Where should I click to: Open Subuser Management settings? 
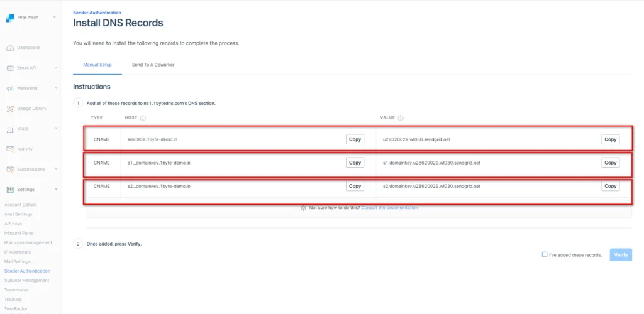(x=26, y=280)
